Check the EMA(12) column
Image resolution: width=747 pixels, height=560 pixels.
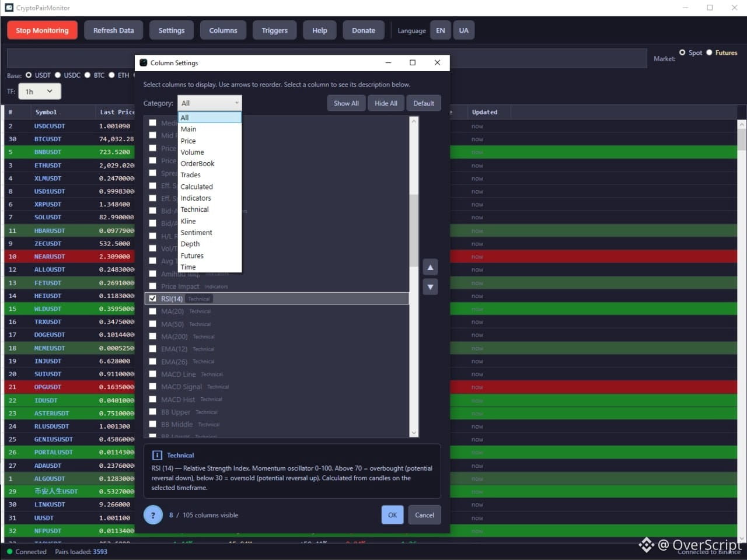pos(153,349)
